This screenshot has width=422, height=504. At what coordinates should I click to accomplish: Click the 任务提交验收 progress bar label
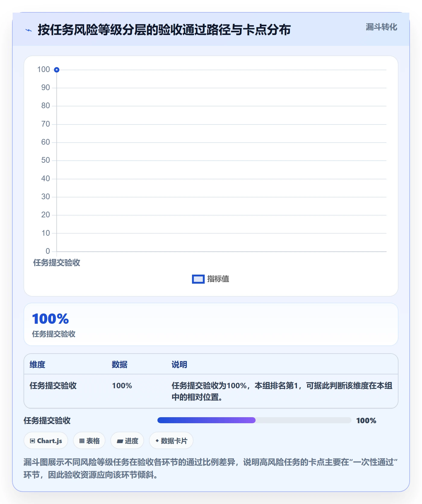[47, 421]
